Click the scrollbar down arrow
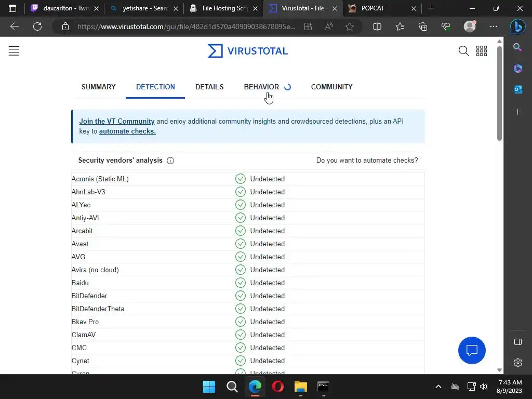The height and width of the screenshot is (399, 532). tap(499, 370)
